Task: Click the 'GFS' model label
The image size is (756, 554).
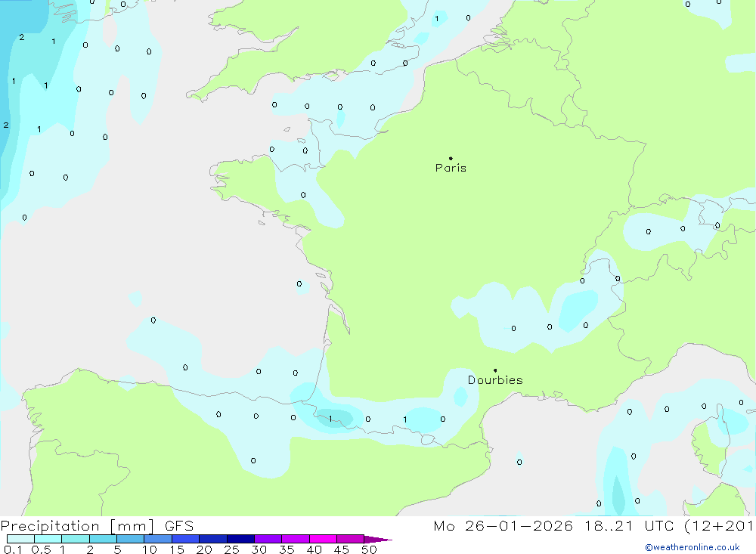Action: [179, 526]
